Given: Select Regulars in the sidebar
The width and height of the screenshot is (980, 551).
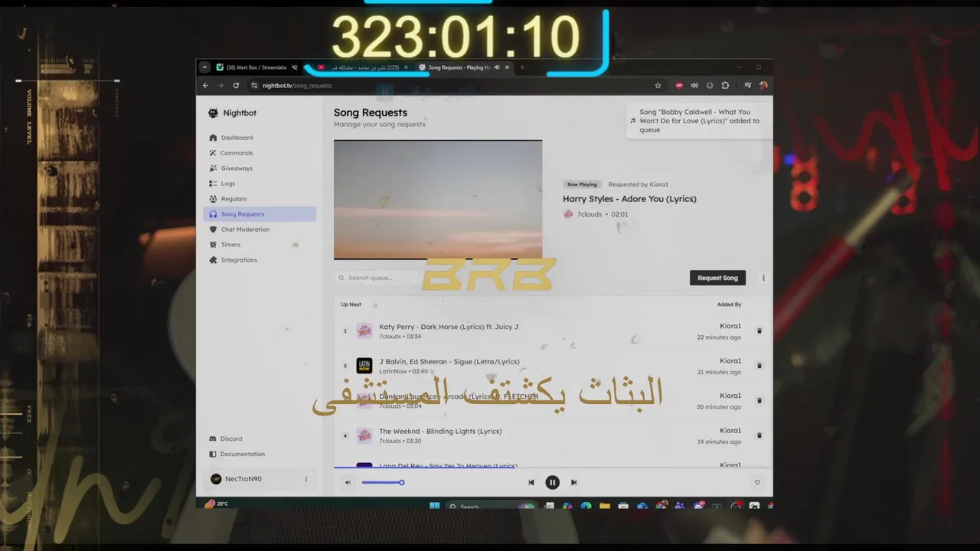Looking at the screenshot, I should click(260, 199).
